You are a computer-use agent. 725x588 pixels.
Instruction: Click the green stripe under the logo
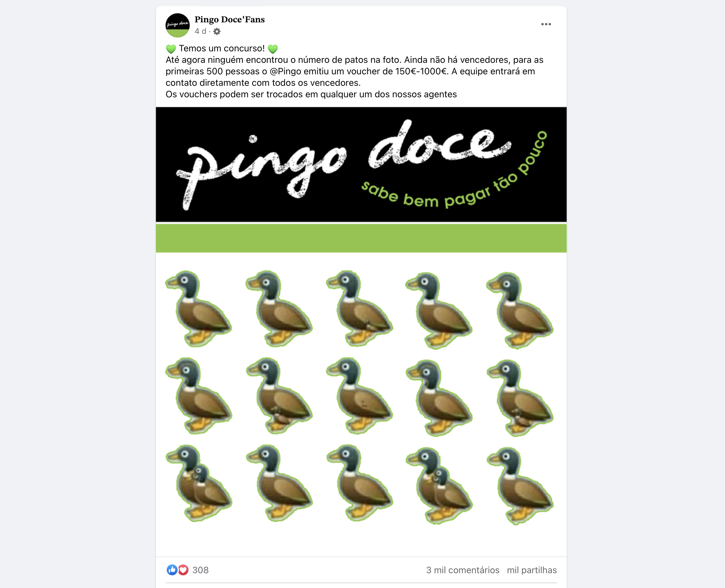[x=361, y=238]
